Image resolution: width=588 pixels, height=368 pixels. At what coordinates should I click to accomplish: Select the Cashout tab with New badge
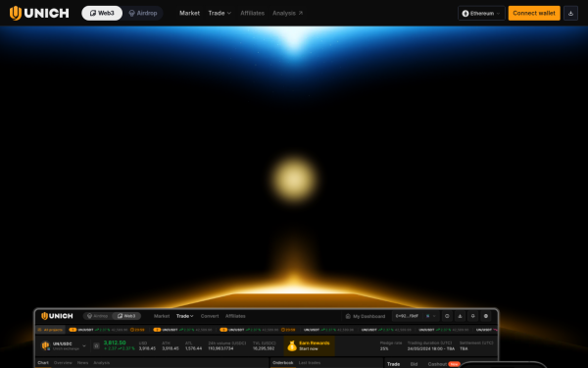(444, 364)
